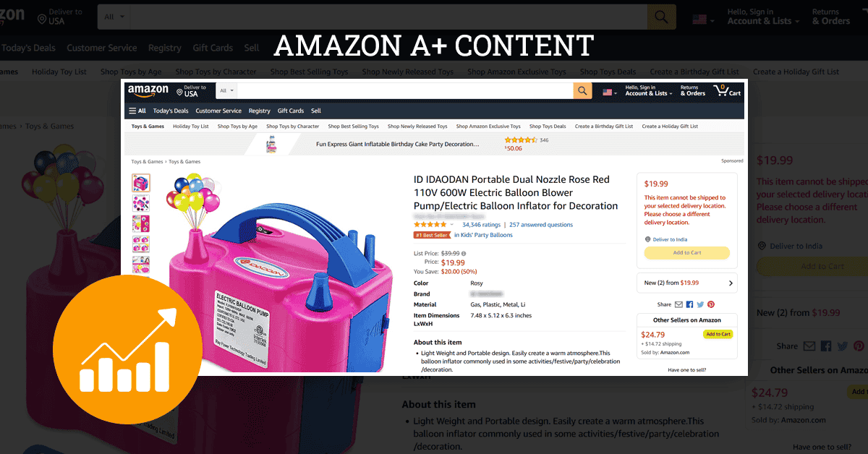Select the first product thumbnail image
This screenshot has height=454, width=868.
tap(141, 183)
